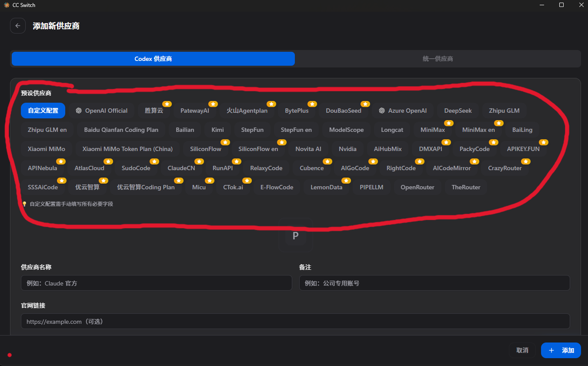Choose the AiHubMix preset
588x366 pixels.
[388, 149]
